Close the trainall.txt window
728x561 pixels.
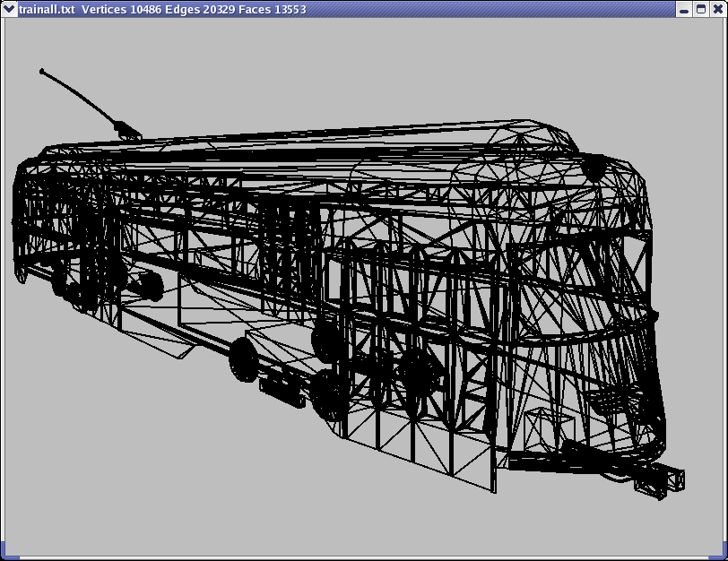point(718,9)
